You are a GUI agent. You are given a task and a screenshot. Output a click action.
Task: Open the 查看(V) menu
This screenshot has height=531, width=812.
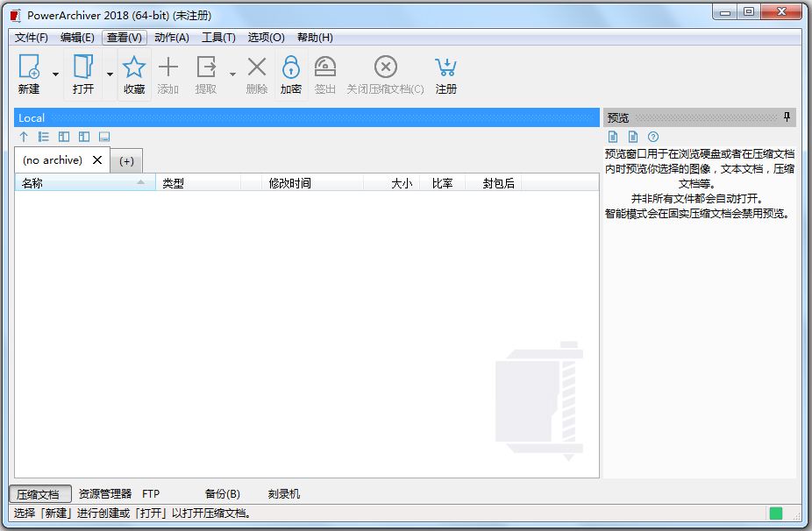coord(125,38)
